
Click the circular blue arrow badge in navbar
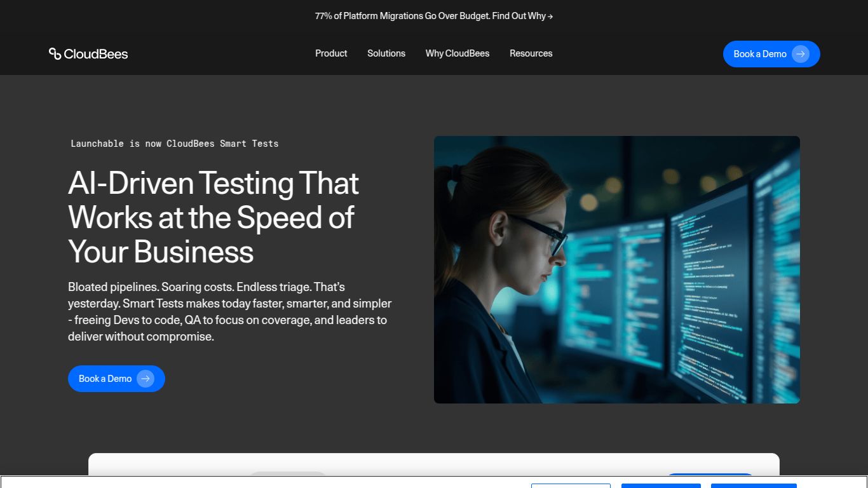(801, 54)
